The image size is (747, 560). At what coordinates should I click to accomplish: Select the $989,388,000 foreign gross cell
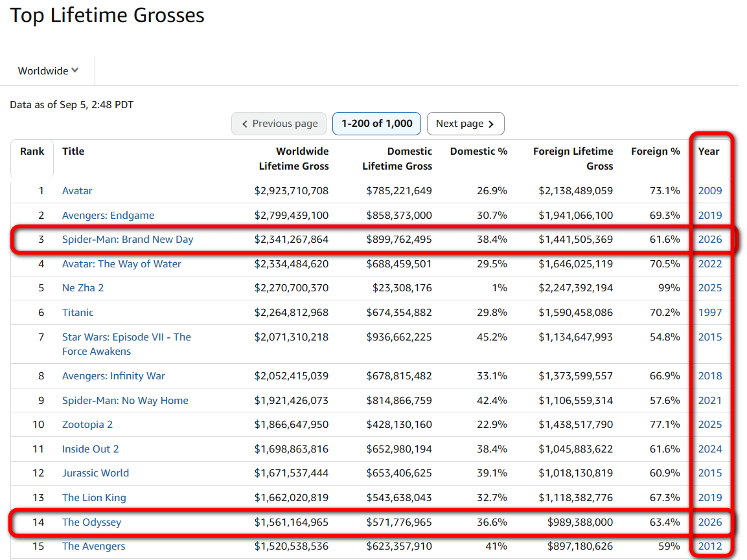[580, 522]
